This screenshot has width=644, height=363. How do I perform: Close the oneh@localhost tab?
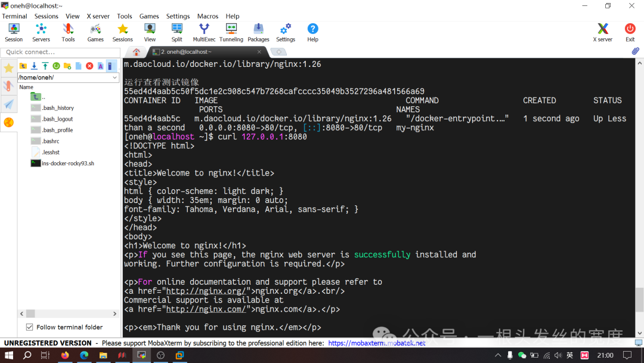click(259, 52)
